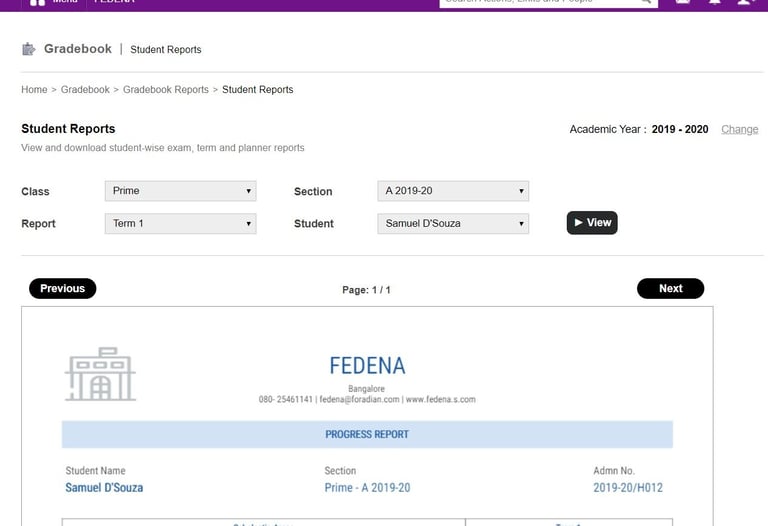Viewport: 768px width, 526px height.
Task: Go to Previous report page
Action: click(x=63, y=289)
